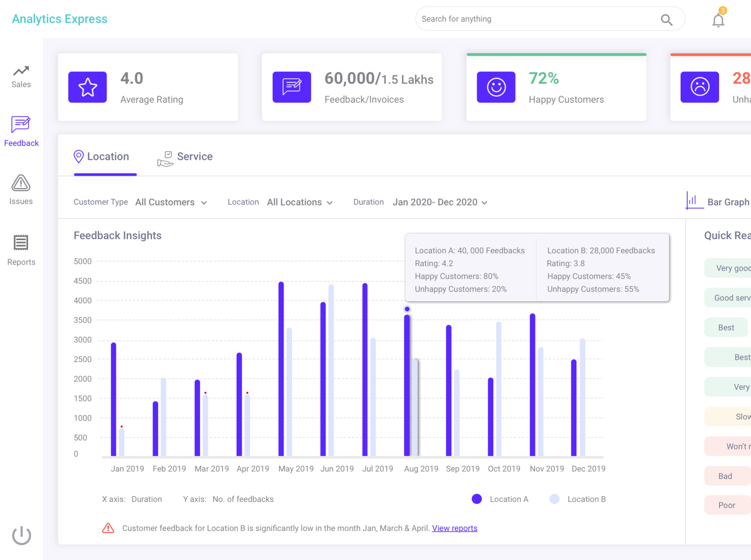Click the View reports link
751x560 pixels.
[x=454, y=528]
